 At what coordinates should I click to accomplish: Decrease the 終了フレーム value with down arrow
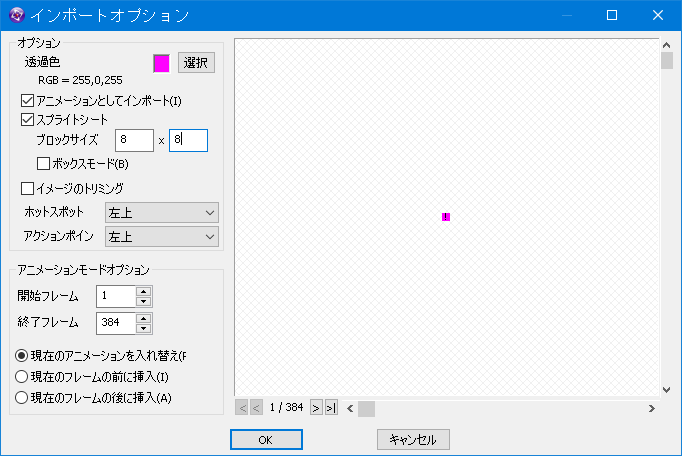[x=143, y=328]
